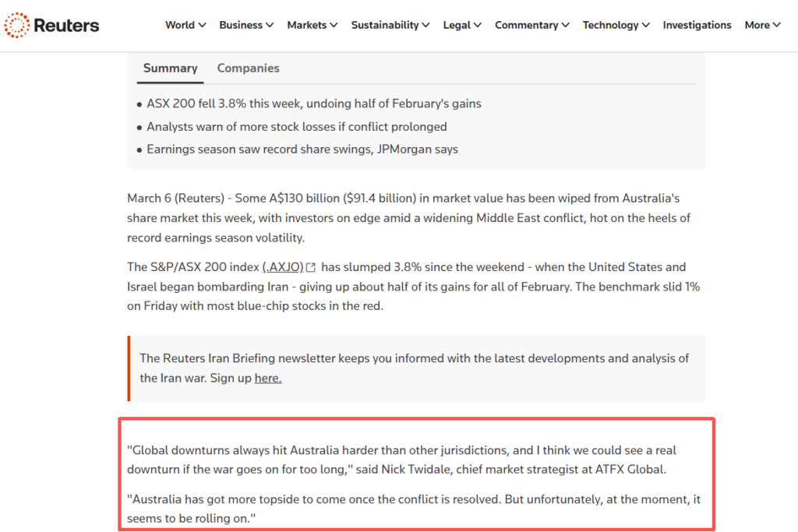
Task: Expand the World menu chevron
Action: [x=202, y=25]
